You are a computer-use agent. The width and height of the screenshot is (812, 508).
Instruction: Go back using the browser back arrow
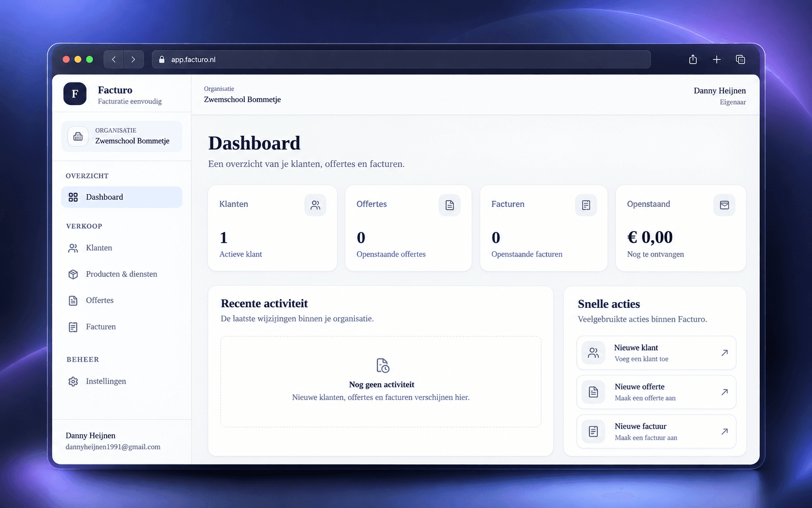[114, 59]
